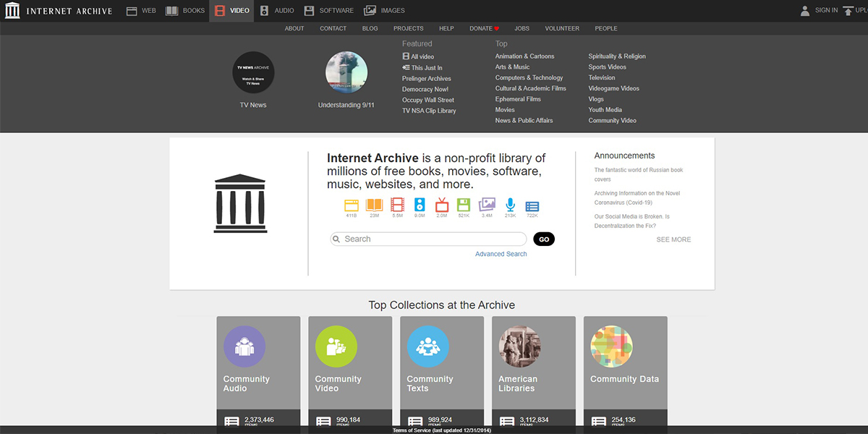Screen dimensions: 868x434
Task: Open the Blog link
Action: point(370,28)
